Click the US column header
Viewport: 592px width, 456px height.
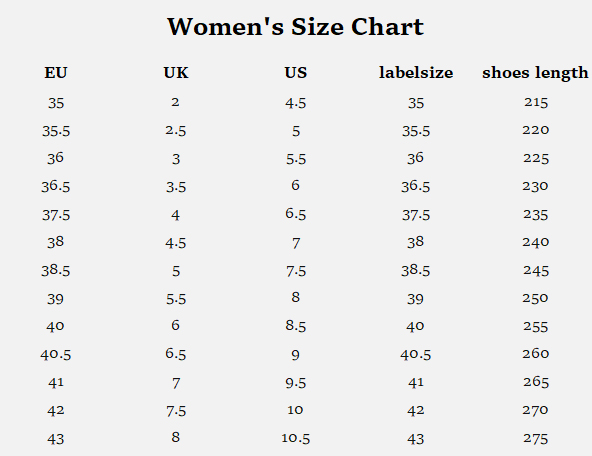(x=296, y=72)
